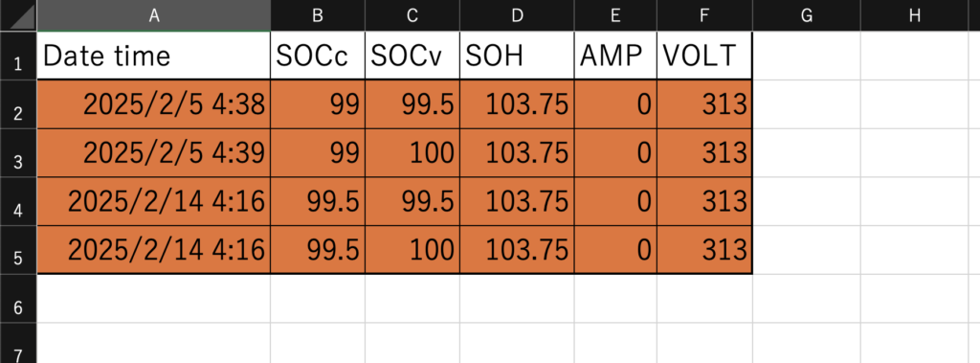Click the AMP header cell

click(615, 56)
